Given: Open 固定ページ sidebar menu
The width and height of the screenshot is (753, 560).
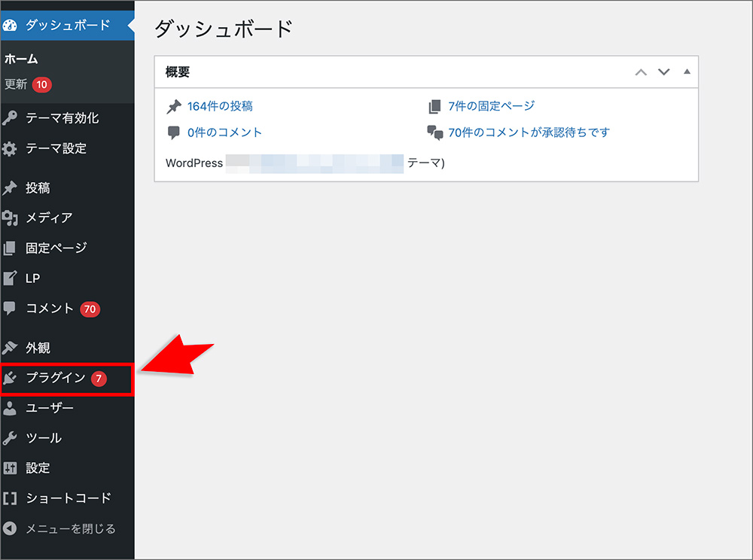Looking at the screenshot, I should [x=67, y=248].
